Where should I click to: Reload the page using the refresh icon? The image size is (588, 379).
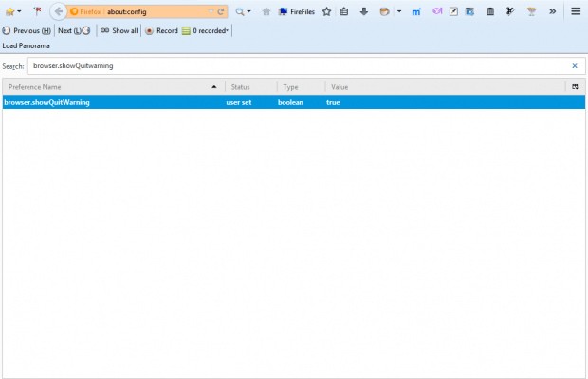[221, 11]
